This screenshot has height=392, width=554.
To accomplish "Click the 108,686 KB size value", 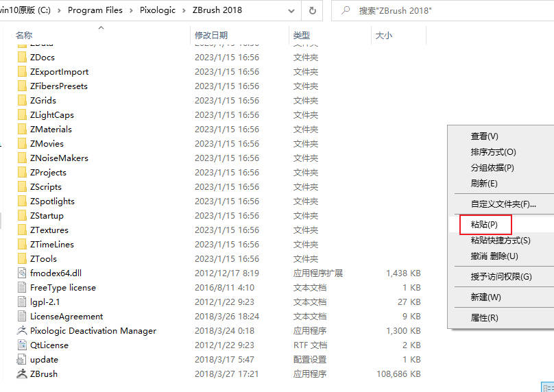I will click(398, 374).
